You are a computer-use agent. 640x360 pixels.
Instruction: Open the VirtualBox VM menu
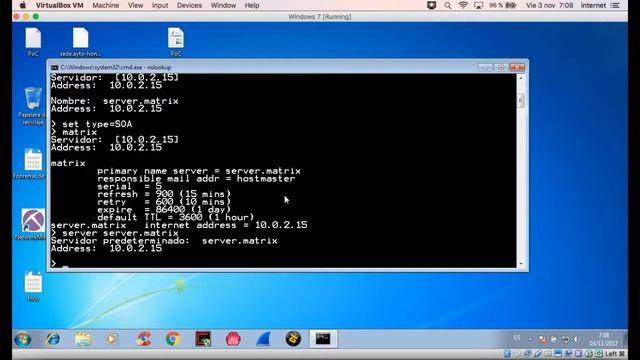59,5
